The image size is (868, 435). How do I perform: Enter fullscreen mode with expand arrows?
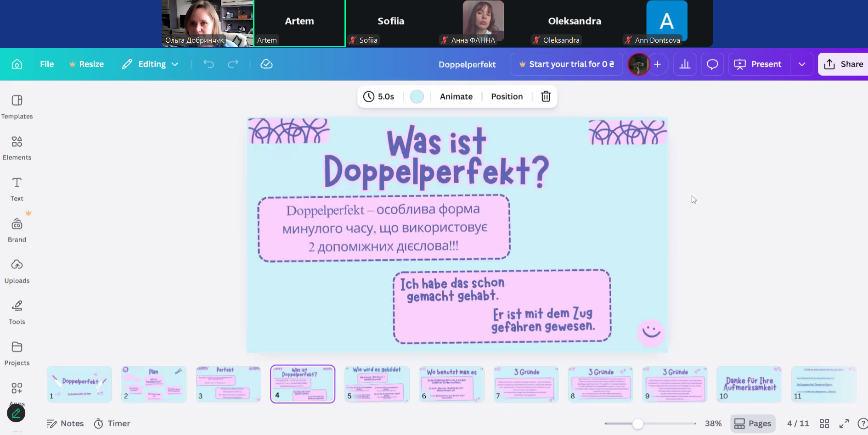[844, 424]
